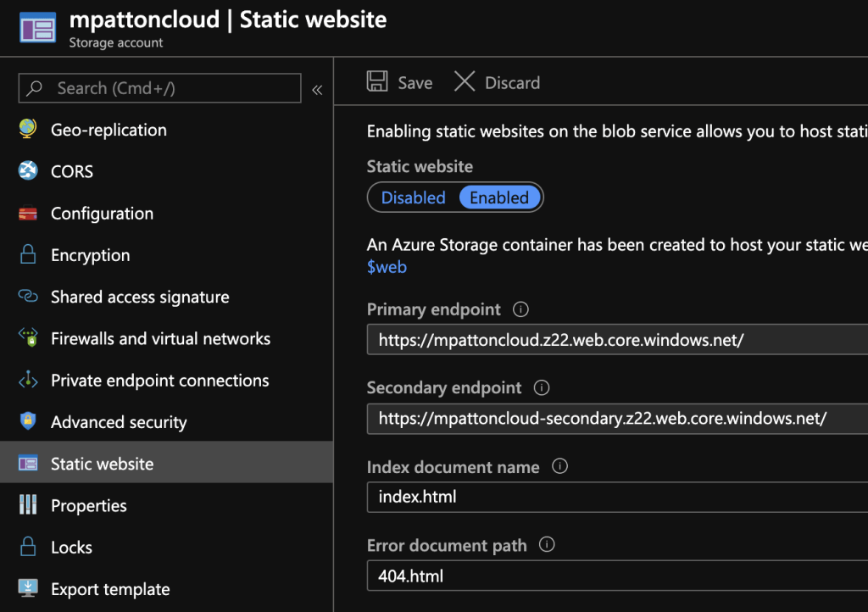868x612 pixels.
Task: Click the Advanced security shield icon
Action: tap(28, 422)
